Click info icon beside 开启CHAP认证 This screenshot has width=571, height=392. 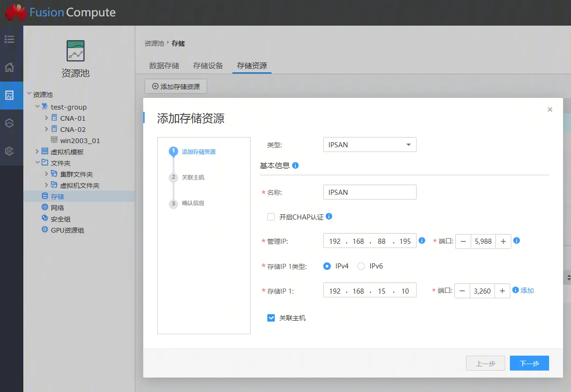[x=329, y=216]
